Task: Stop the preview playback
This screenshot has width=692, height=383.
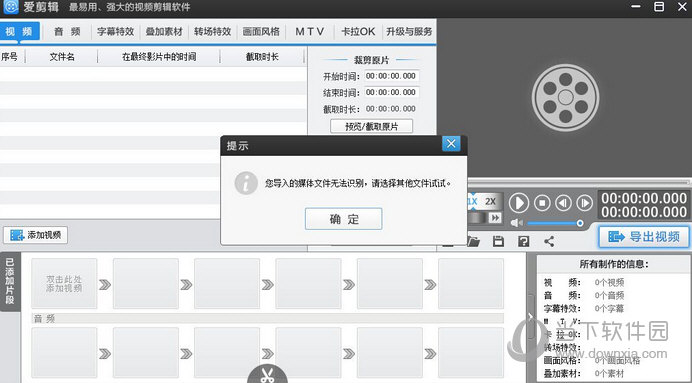Action: (542, 203)
